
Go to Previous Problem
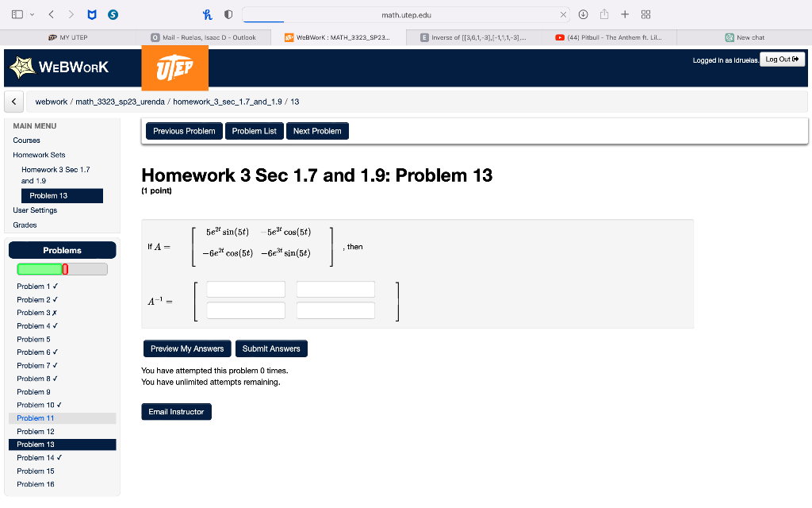coord(184,131)
